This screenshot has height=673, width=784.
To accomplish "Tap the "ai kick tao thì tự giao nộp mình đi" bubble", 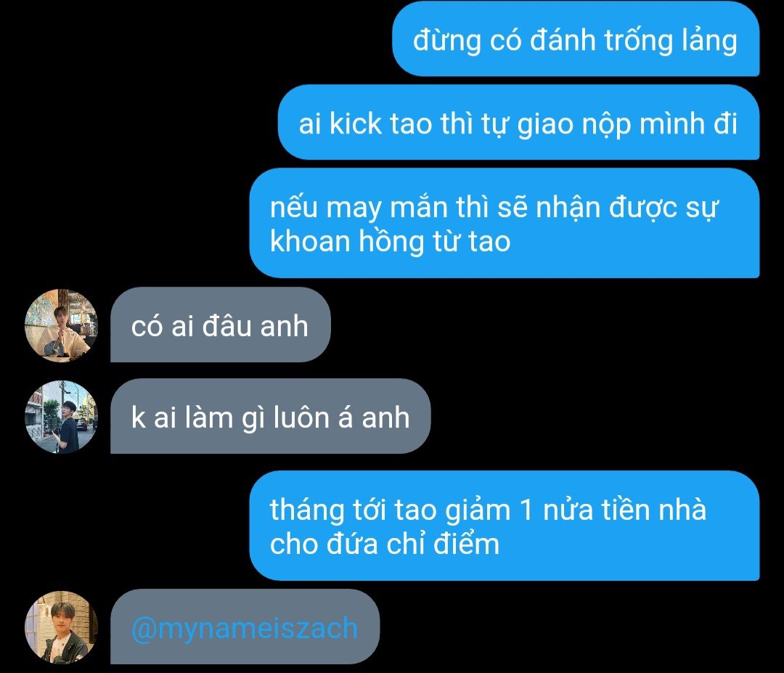I will 518,123.
